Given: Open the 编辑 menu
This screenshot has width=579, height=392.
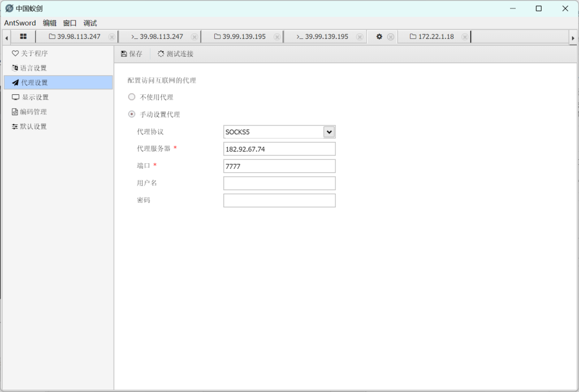Looking at the screenshot, I should click(50, 23).
